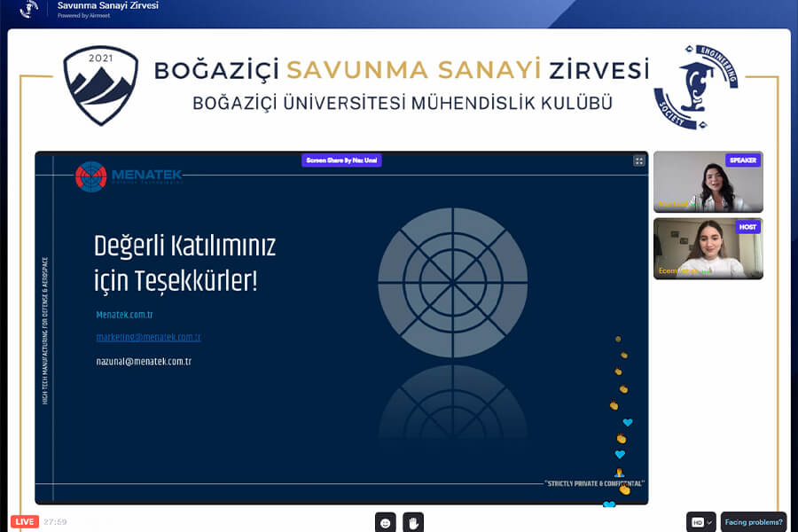Click the Menatek logo on slide

pos(129,176)
